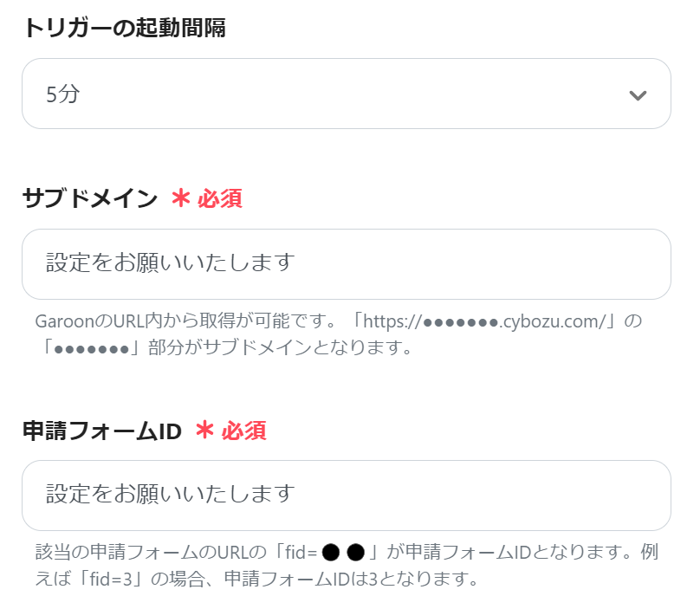Focus the サブドメイン input field
The image size is (700, 609).
click(347, 264)
